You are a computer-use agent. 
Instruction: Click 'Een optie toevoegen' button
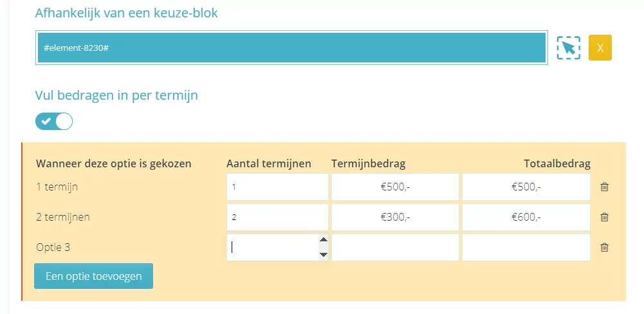coord(94,276)
